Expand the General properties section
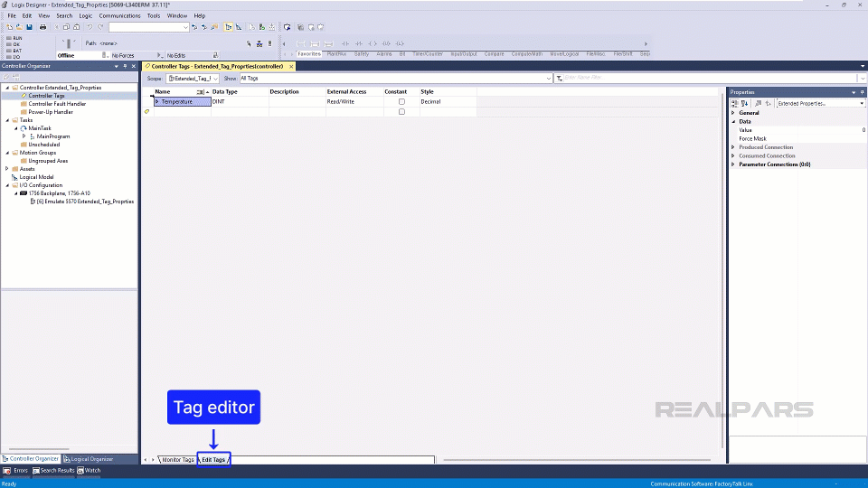 (x=733, y=113)
